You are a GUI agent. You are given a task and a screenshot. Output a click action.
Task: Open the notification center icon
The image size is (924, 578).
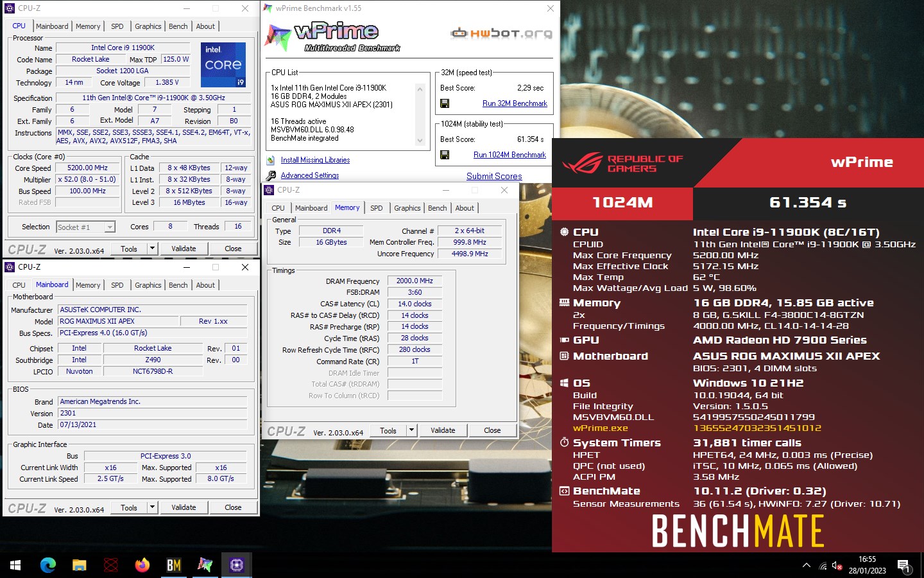(904, 566)
